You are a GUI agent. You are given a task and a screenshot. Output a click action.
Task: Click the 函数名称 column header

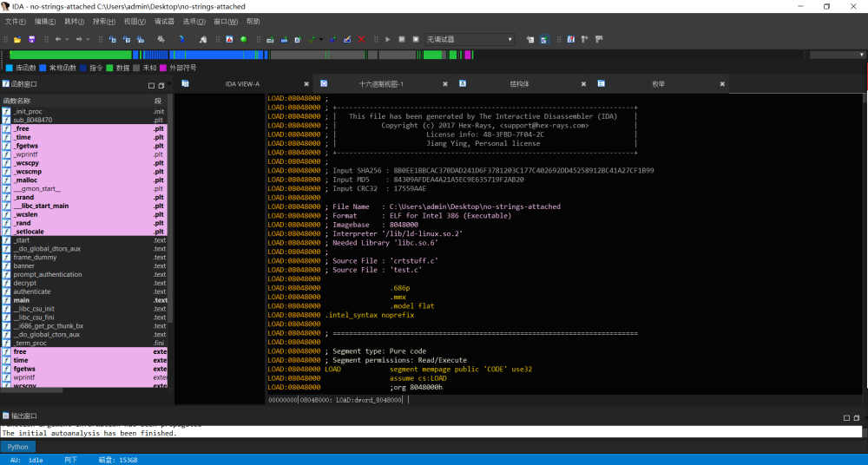tap(76, 101)
